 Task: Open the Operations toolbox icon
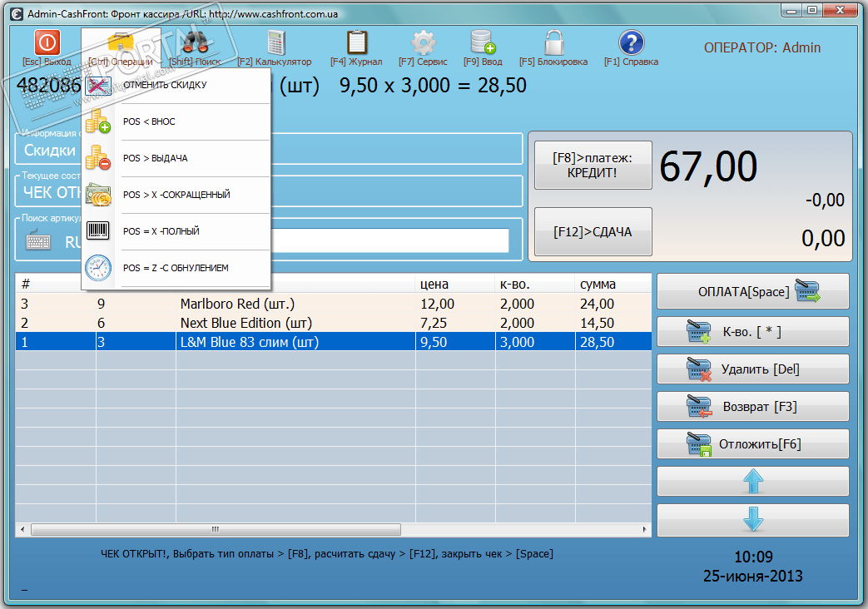[x=121, y=42]
